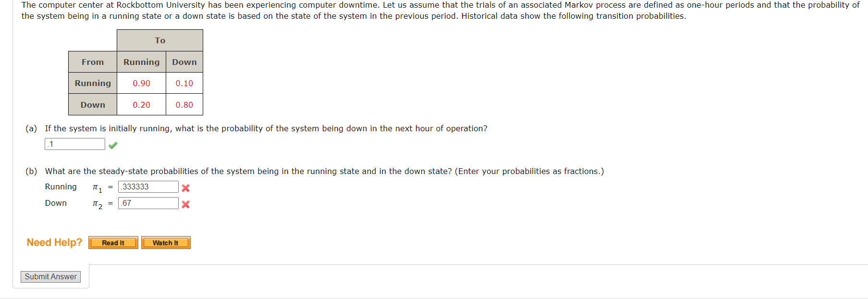Click the Down row header in the table
Image resolution: width=868 pixels, height=299 pixels.
click(92, 104)
